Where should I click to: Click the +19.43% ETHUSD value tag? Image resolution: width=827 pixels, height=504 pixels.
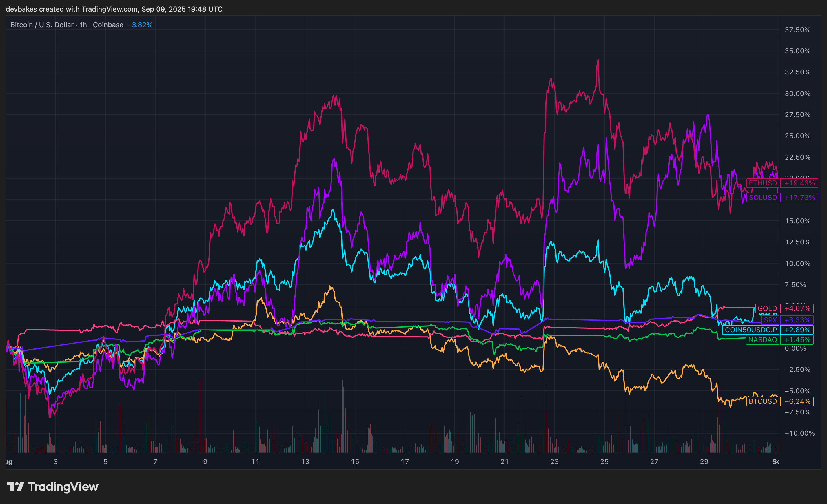799,183
